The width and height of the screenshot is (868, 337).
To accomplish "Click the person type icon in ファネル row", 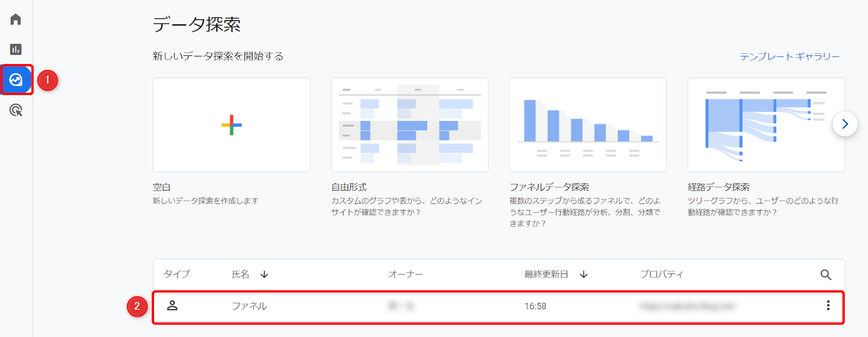I will tap(172, 306).
